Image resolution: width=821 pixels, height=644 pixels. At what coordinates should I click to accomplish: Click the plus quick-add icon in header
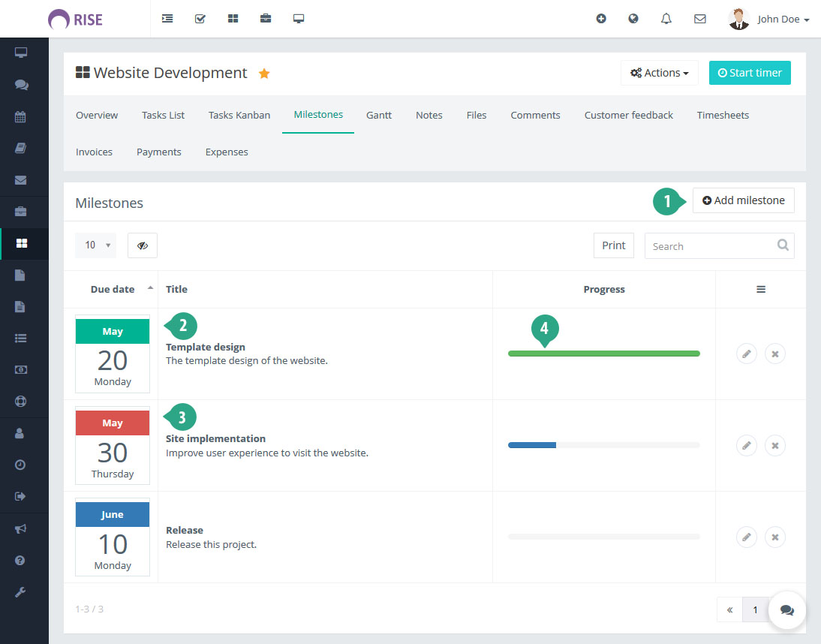[601, 19]
